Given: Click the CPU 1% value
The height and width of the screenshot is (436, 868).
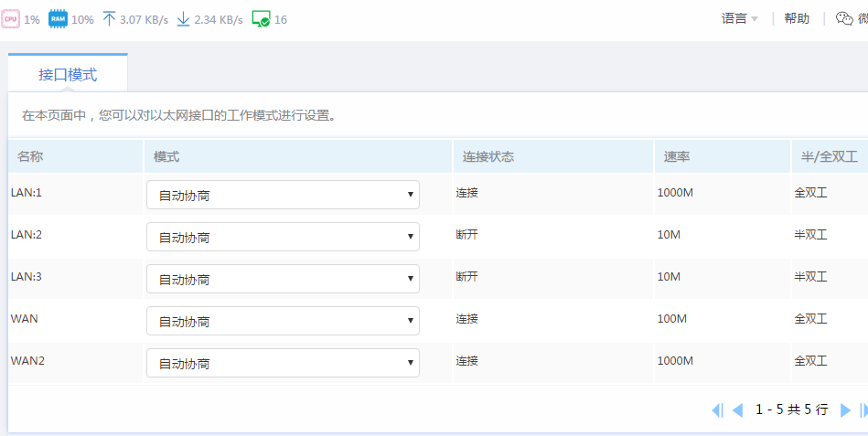Looking at the screenshot, I should [x=32, y=20].
